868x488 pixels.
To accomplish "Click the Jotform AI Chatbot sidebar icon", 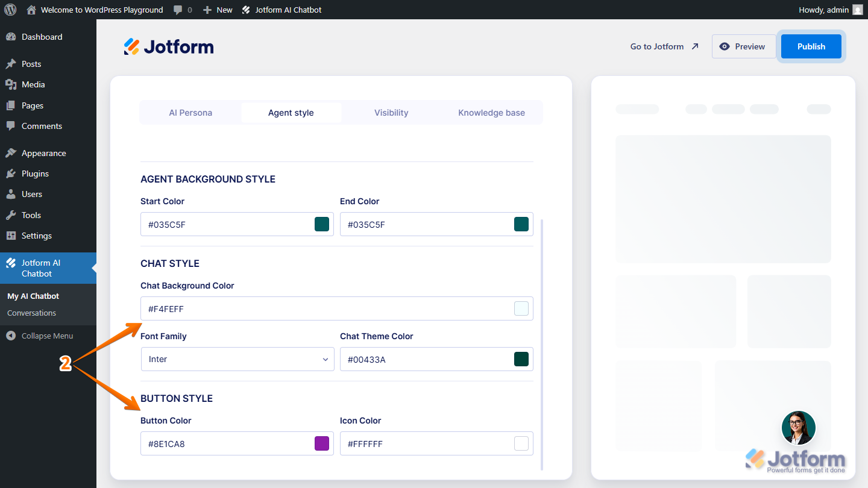I will tap(11, 263).
